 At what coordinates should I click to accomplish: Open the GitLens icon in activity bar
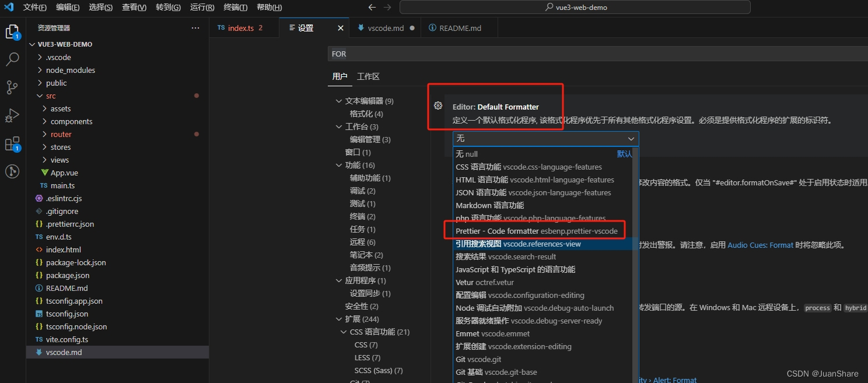pos(12,171)
